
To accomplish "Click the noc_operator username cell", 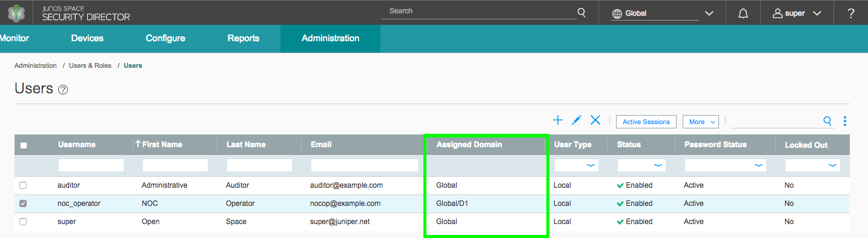I will [79, 203].
